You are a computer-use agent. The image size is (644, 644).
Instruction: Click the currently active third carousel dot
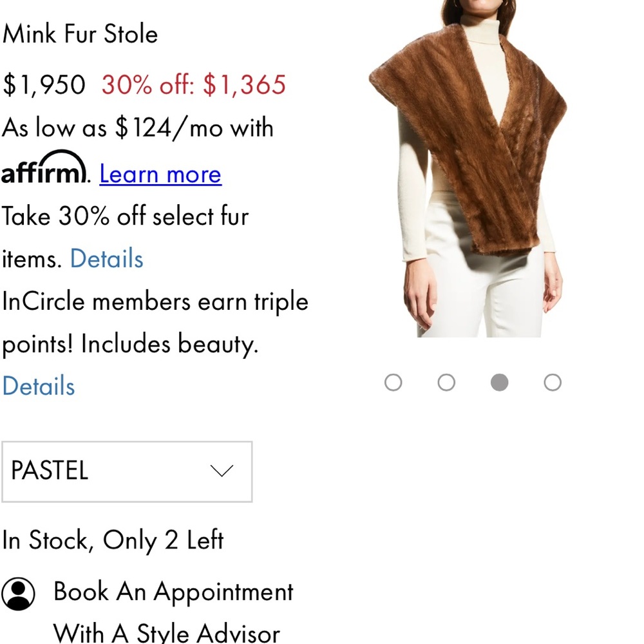click(x=499, y=382)
